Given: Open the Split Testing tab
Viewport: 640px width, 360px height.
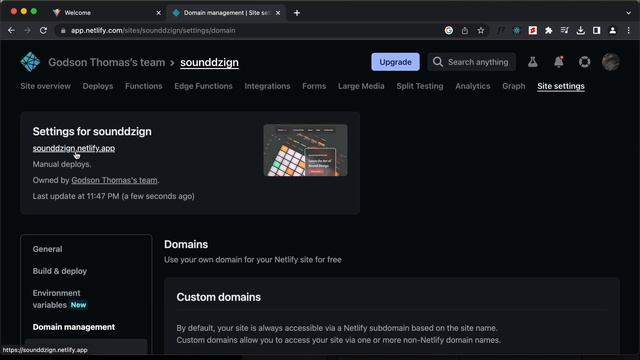Looking at the screenshot, I should pos(420,86).
